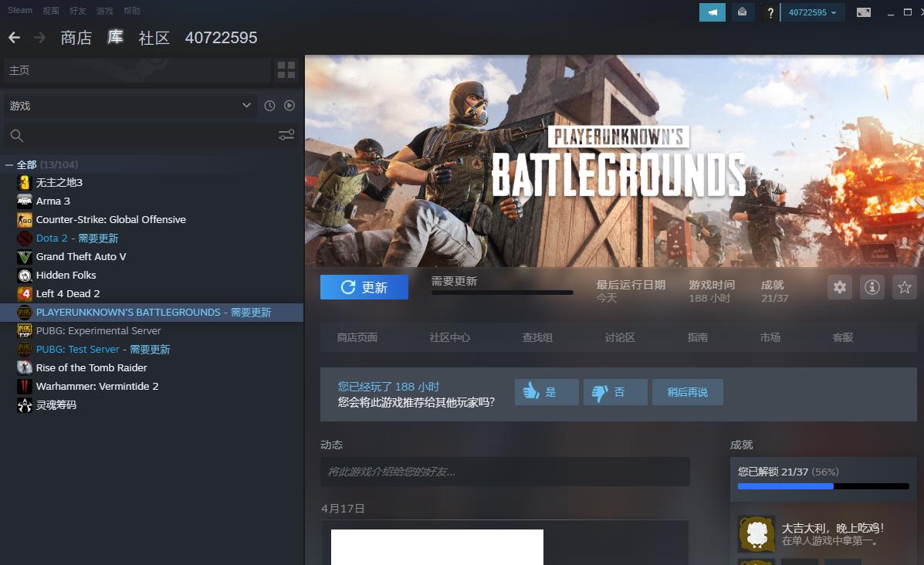Open the 视图 menu

click(x=51, y=11)
